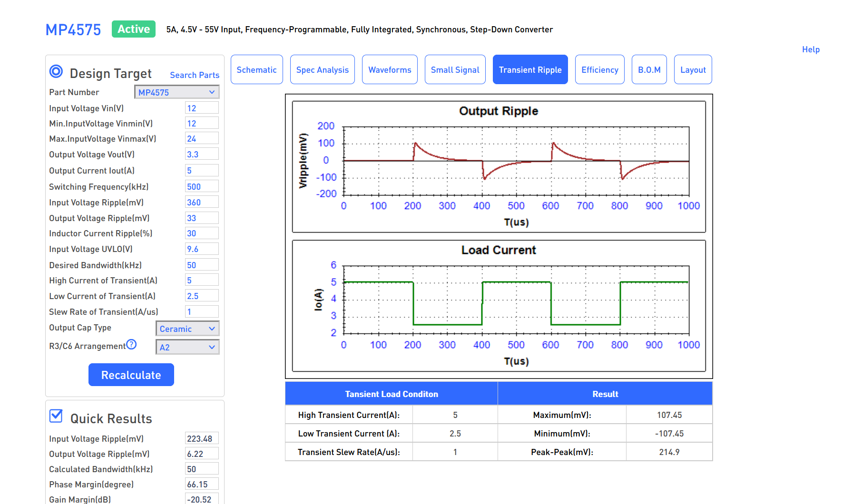Open the Part Number MP4575 dropdown
The image size is (862, 504).
[176, 92]
